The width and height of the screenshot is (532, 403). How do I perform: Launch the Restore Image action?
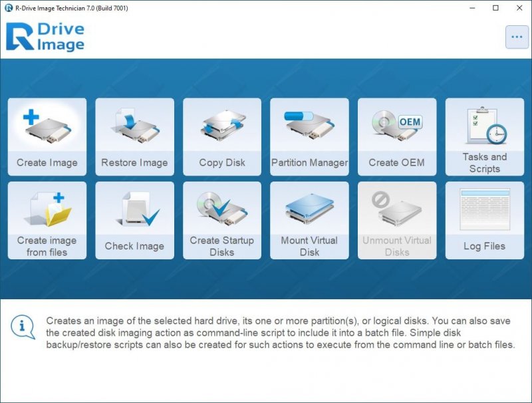click(135, 137)
